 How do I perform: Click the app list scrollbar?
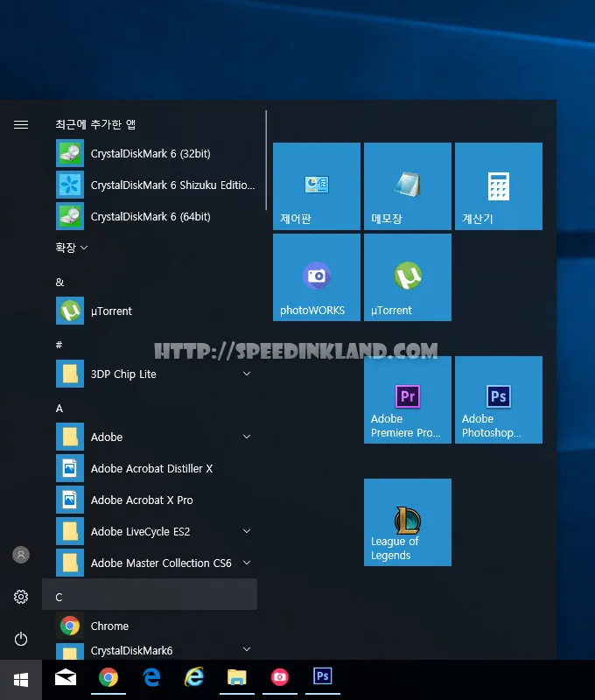click(266, 160)
